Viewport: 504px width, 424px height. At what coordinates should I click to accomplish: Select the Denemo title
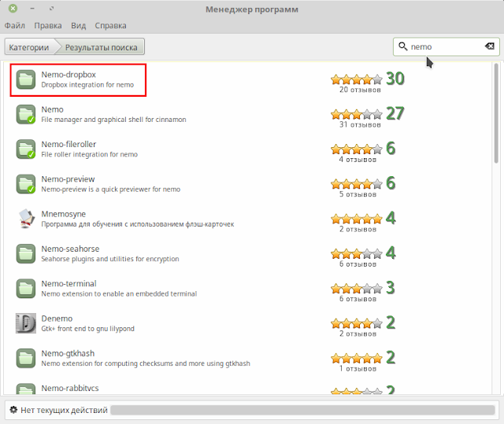click(57, 319)
